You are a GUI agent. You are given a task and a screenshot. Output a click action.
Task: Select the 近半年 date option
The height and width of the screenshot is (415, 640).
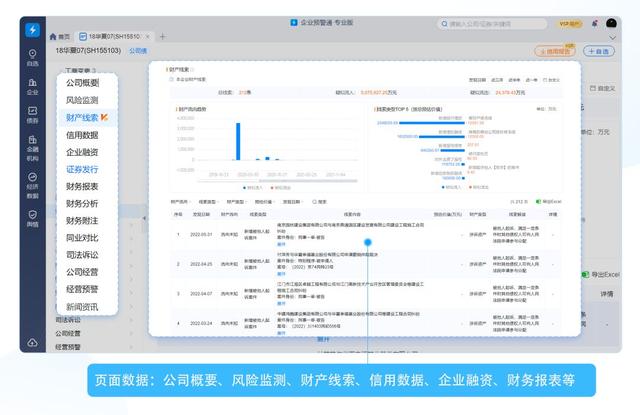point(514,80)
